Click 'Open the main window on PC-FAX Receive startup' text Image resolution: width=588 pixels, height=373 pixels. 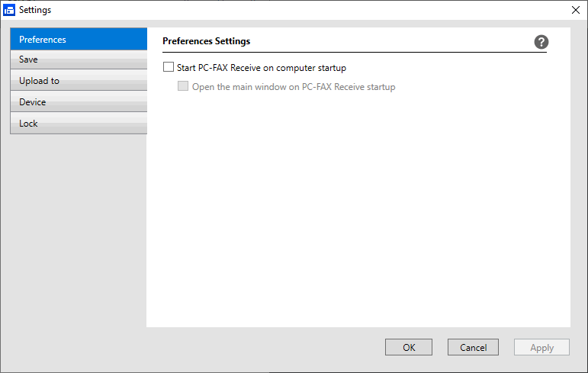pos(294,87)
